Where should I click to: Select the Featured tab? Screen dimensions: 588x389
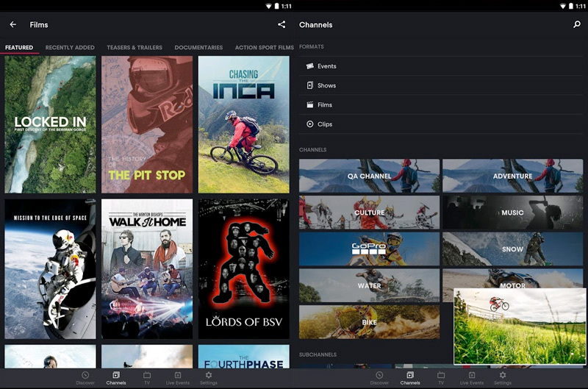tap(19, 48)
